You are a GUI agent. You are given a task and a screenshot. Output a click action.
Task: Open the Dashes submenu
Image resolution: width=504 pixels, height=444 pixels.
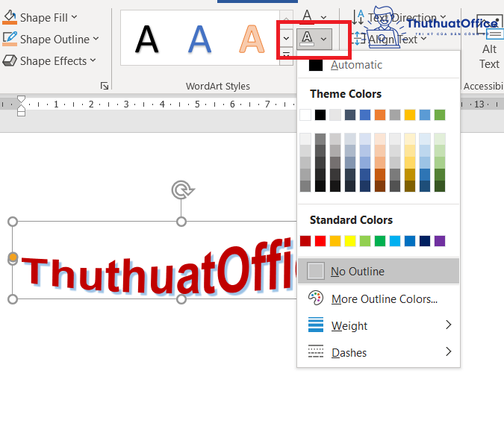pyautogui.click(x=379, y=352)
